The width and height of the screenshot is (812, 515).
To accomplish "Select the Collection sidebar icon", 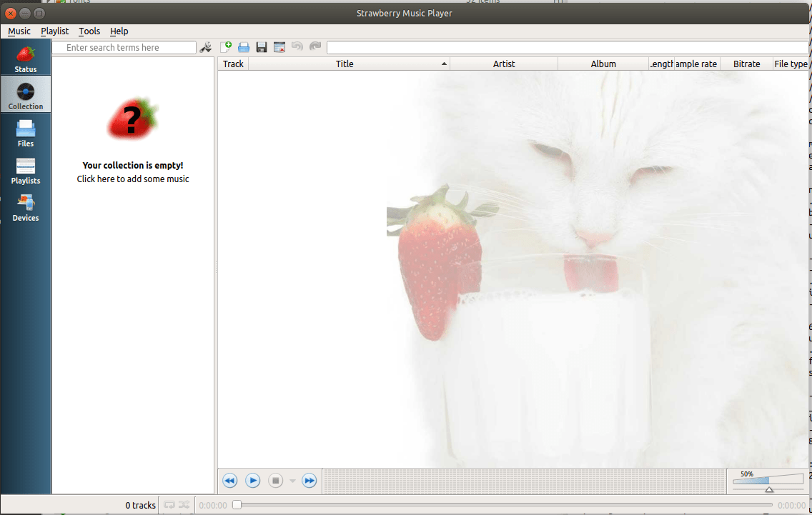I will coord(26,94).
